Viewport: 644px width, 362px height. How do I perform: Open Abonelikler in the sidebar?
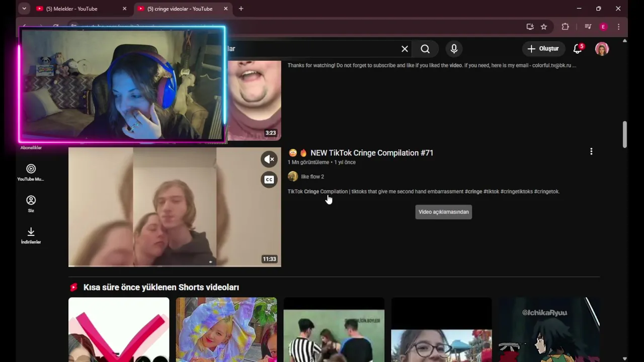tap(31, 147)
